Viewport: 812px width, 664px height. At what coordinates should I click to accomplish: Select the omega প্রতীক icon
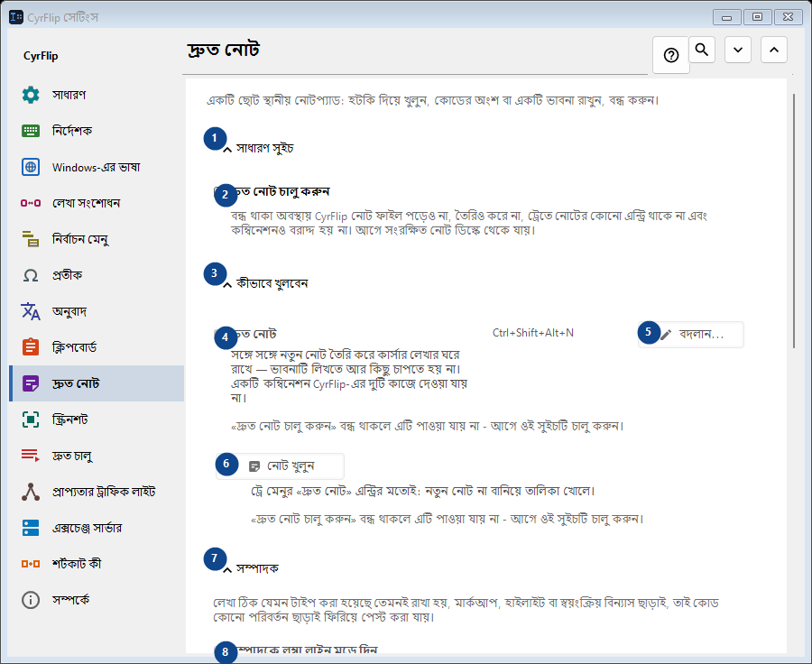click(31, 275)
